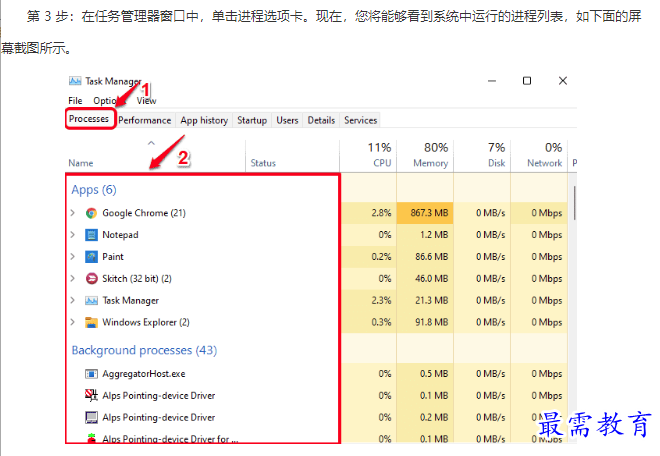Select the Paint process name
The image size is (660, 456).
(113, 257)
